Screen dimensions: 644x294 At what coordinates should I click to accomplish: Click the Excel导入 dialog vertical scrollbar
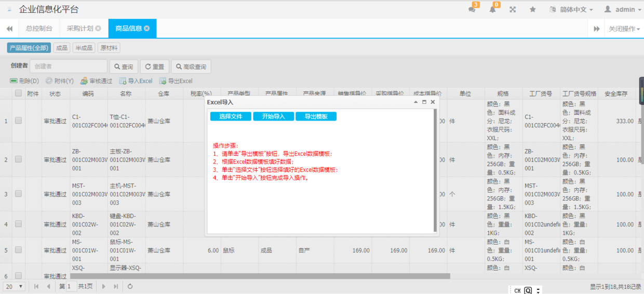click(x=435, y=170)
